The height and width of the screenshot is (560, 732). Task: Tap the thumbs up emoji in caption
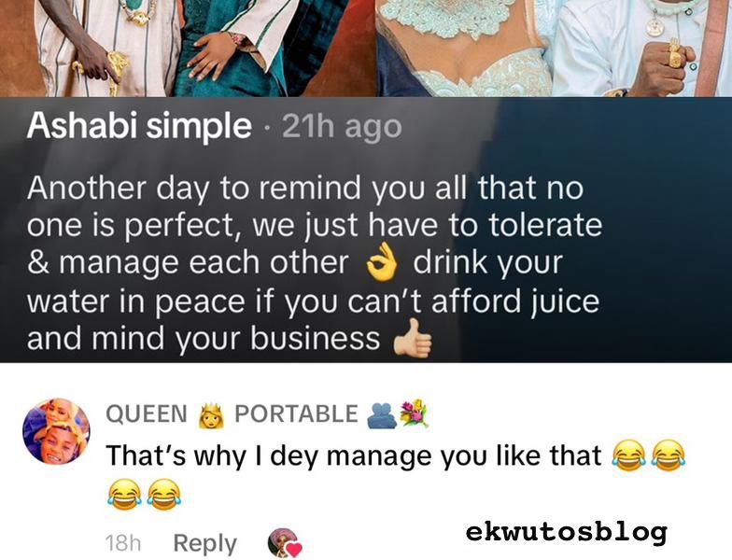(x=413, y=340)
